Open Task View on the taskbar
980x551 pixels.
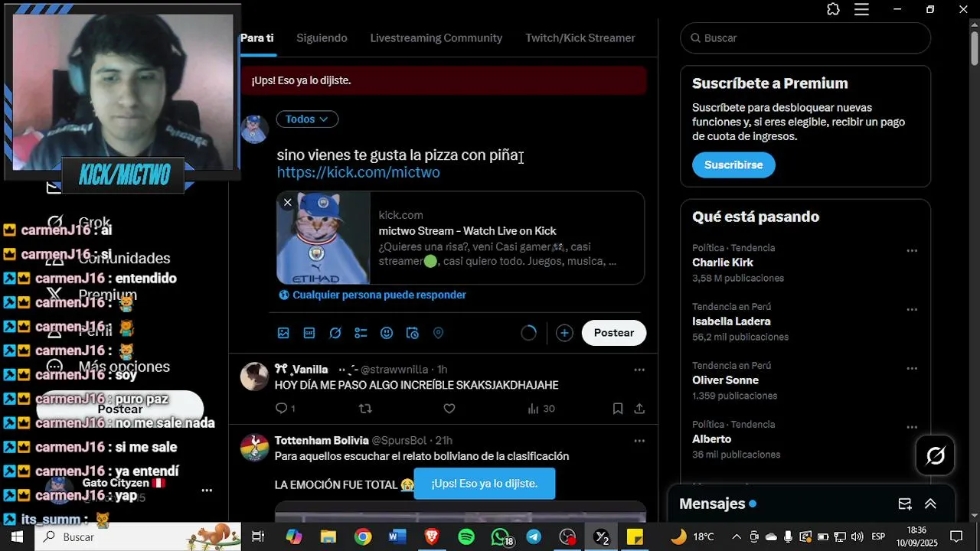click(258, 537)
